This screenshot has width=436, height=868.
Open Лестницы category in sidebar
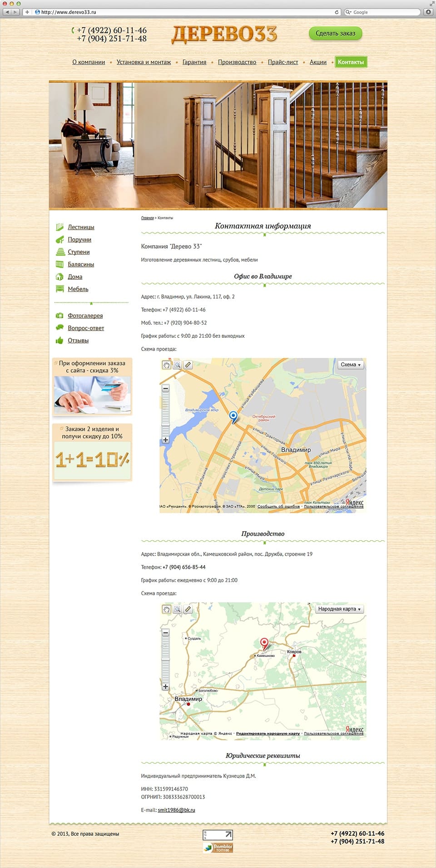(x=81, y=227)
